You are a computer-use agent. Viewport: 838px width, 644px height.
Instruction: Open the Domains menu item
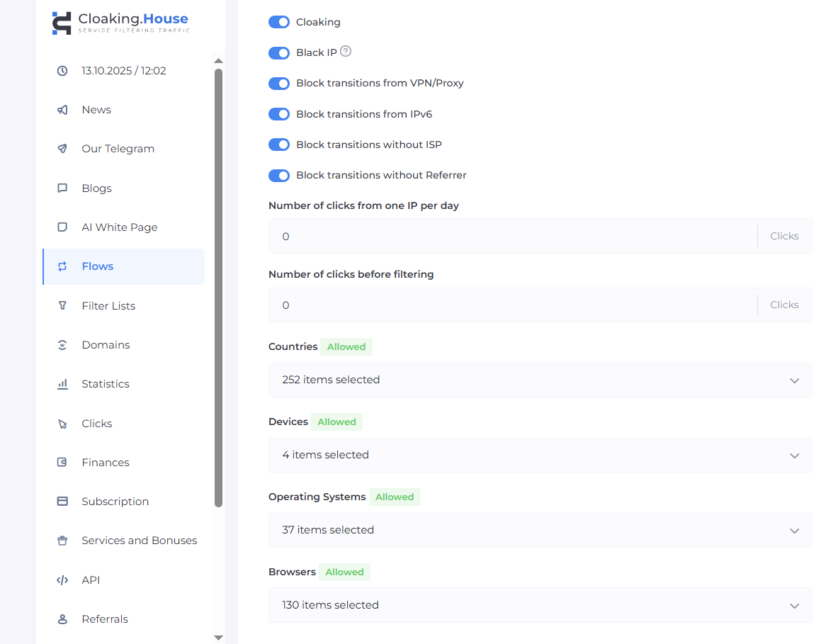[106, 345]
